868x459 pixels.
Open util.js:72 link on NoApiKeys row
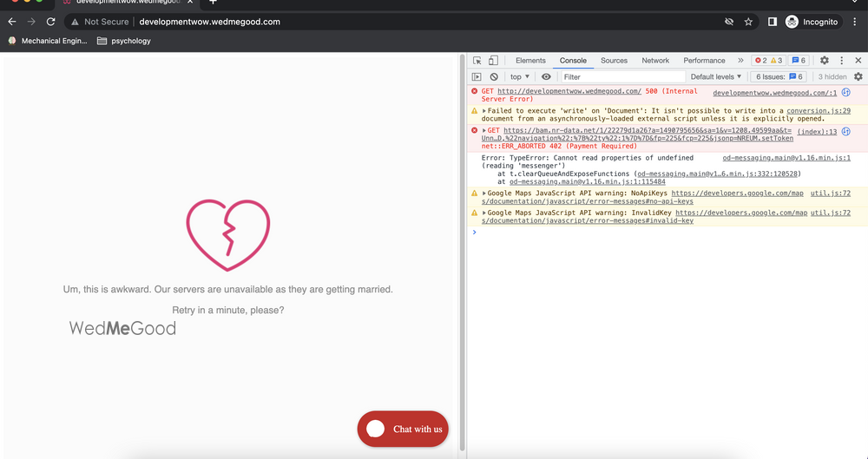click(831, 193)
